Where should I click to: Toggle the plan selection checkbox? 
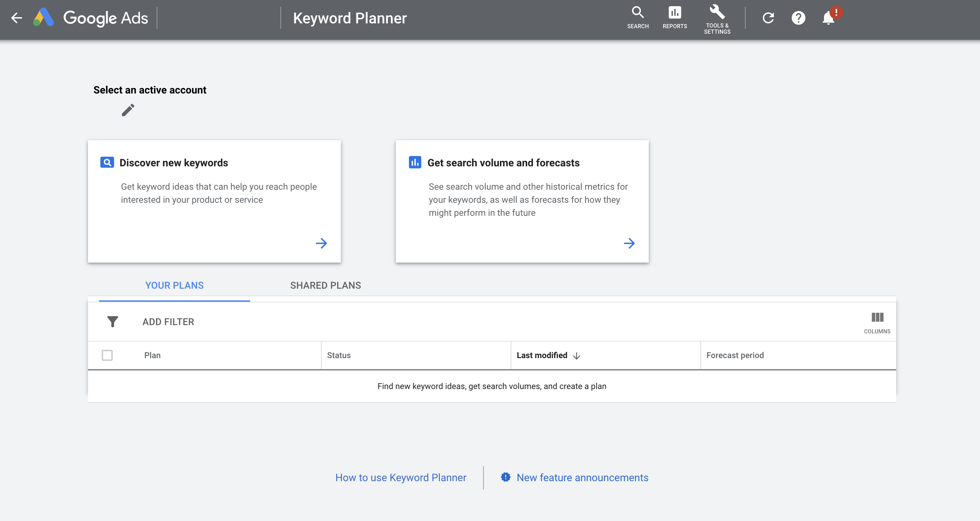[x=108, y=355]
